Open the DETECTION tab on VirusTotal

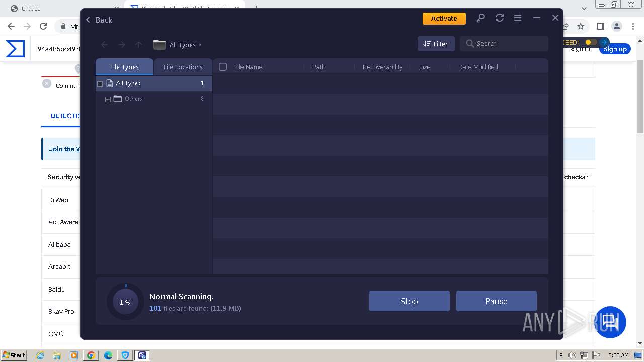click(x=65, y=116)
